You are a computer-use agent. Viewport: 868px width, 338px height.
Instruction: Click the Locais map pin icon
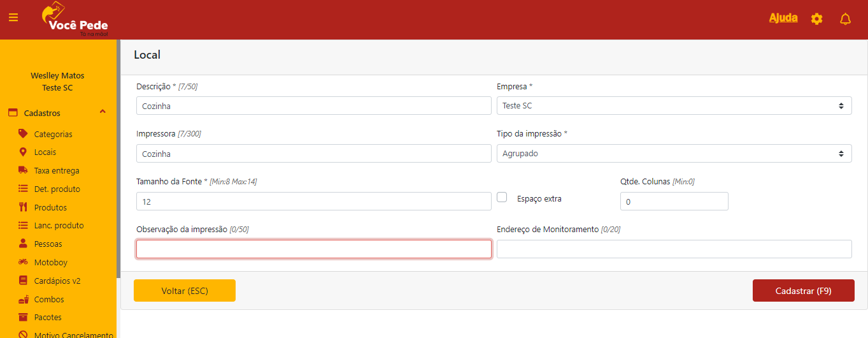tap(23, 152)
